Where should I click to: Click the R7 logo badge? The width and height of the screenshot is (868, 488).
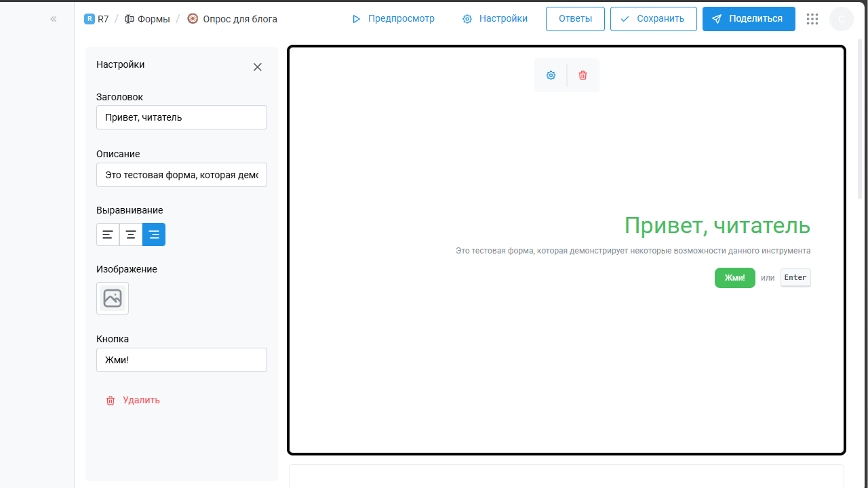(90, 19)
